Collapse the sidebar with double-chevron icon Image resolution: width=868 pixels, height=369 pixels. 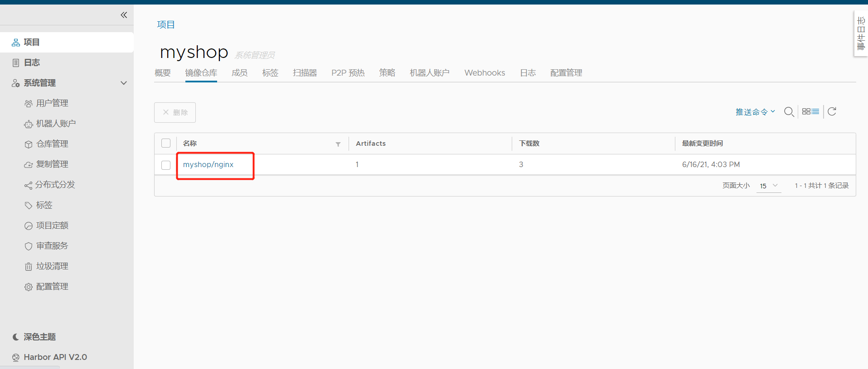coord(124,15)
